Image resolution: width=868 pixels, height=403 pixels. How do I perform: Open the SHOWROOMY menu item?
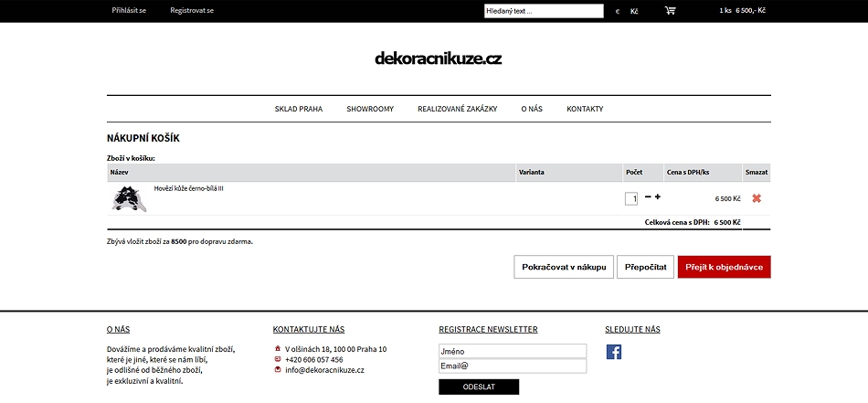(370, 109)
